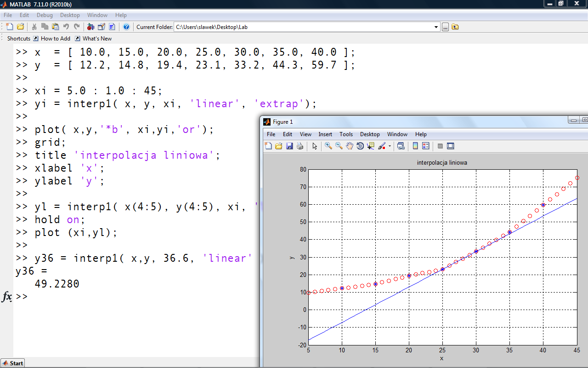588x368 pixels.
Task: Open Edit menu in Figure 1 window
Action: [288, 134]
